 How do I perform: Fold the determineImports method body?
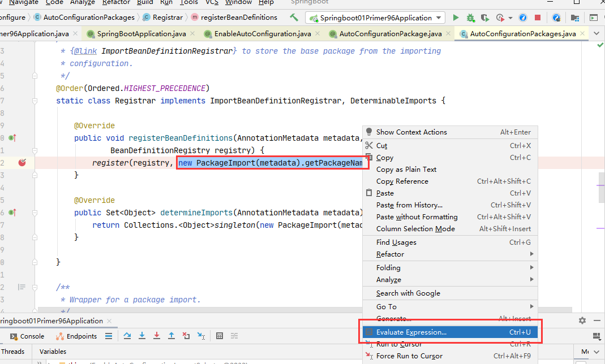coord(35,213)
